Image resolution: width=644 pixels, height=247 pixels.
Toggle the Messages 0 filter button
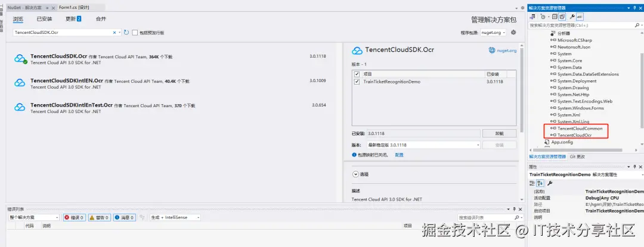[124, 217]
